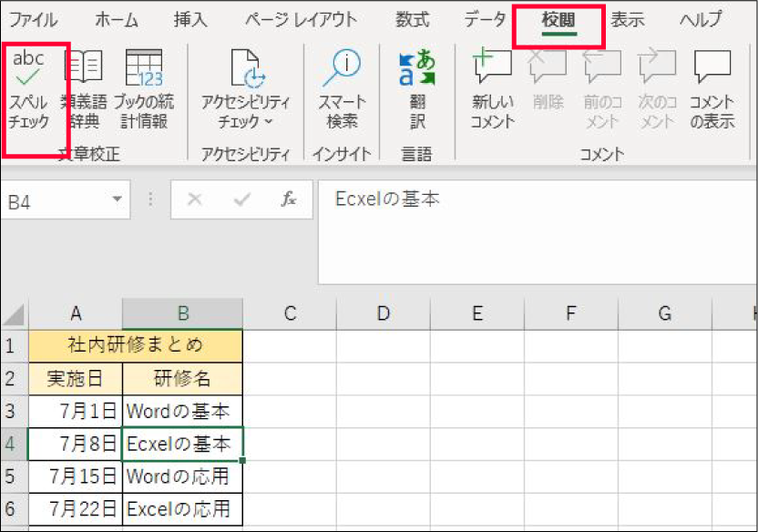The image size is (758, 532).
Task: Open the Name Box dropdown arrow
Action: [x=117, y=200]
